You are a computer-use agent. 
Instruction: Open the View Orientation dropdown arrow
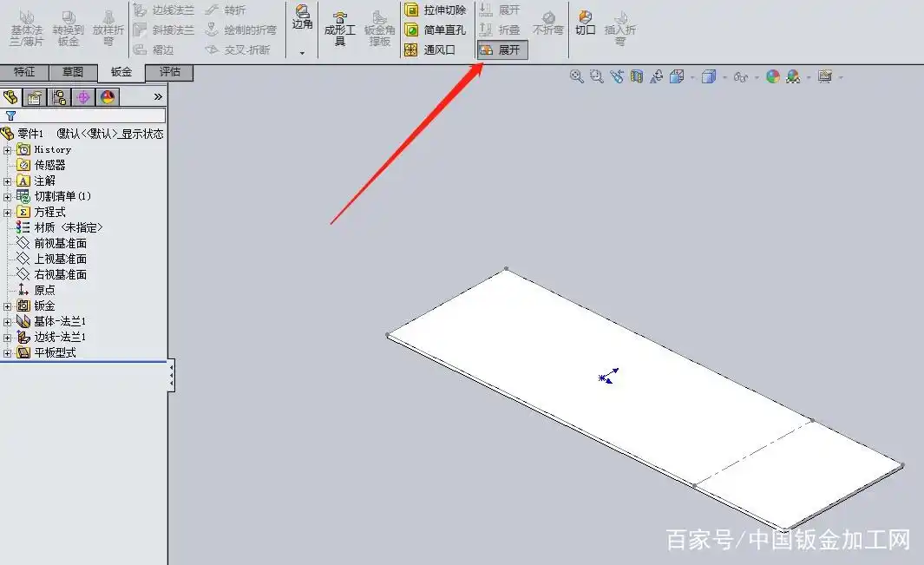(x=691, y=77)
